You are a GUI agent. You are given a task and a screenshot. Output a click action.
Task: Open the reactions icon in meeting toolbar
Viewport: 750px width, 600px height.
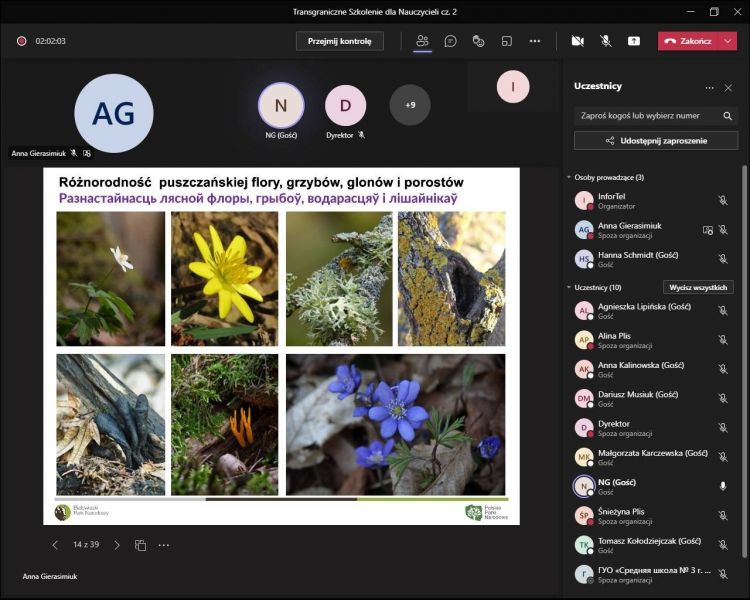click(x=479, y=41)
